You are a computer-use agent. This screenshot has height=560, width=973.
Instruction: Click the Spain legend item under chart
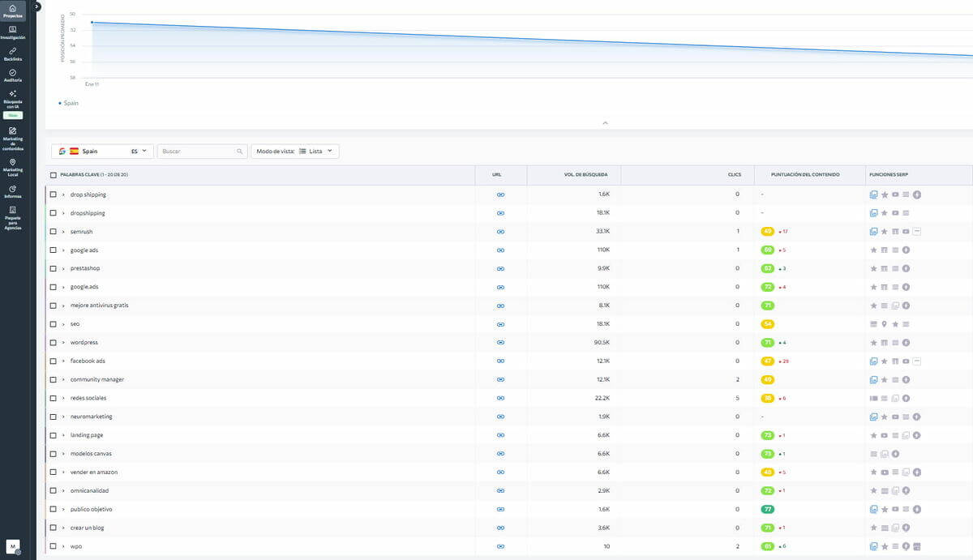point(69,103)
